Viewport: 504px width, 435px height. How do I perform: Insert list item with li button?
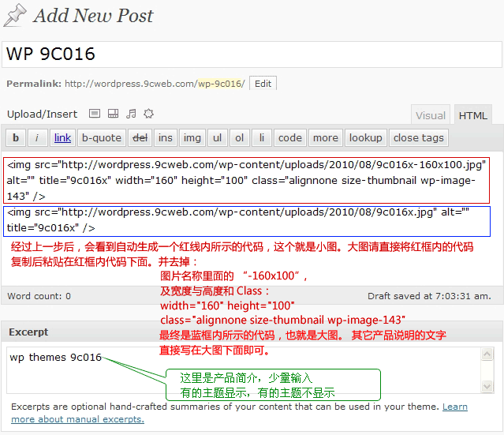262,137
